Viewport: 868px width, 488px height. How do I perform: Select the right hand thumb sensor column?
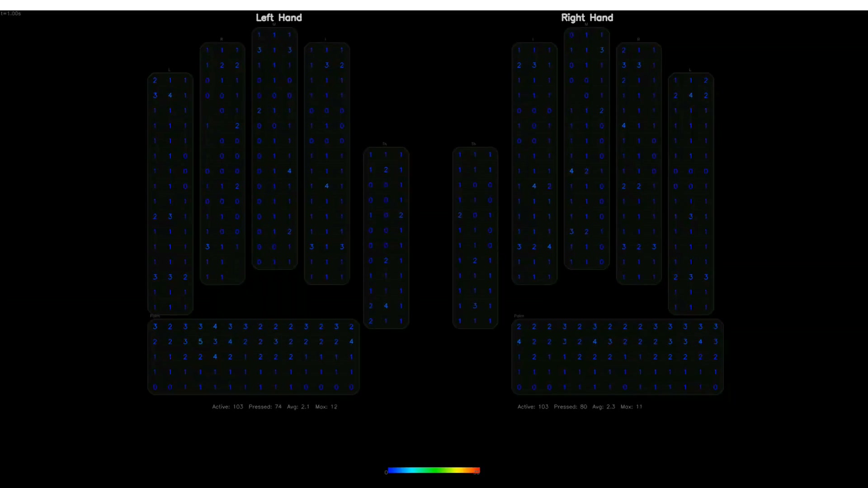point(475,238)
